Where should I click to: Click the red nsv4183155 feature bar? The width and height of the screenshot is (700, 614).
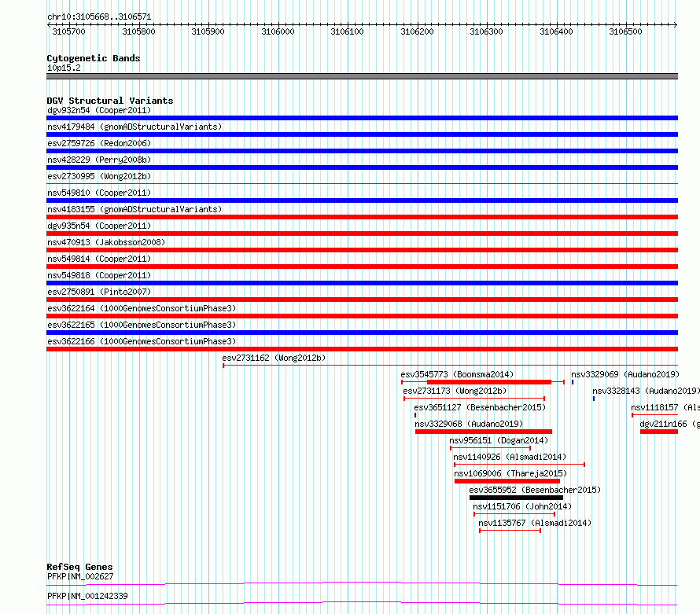(362, 217)
